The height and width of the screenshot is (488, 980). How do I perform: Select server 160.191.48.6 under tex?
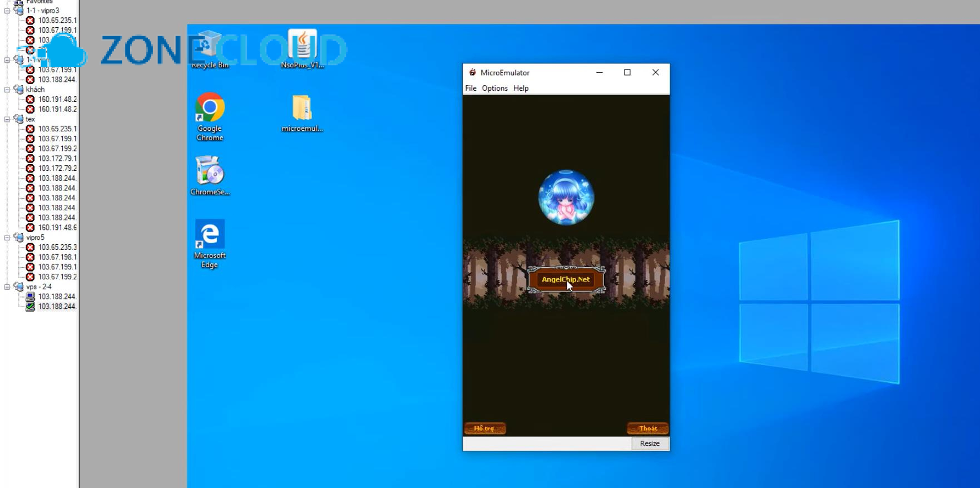57,228
